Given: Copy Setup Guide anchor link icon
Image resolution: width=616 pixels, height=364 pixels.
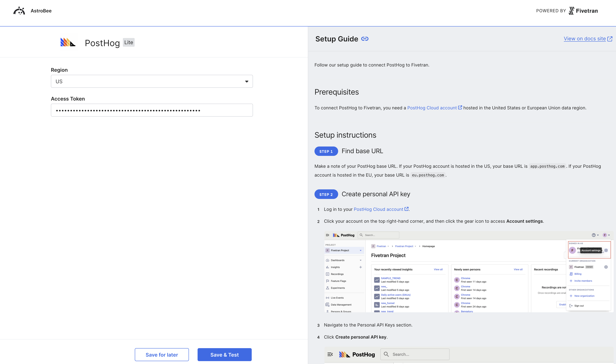Looking at the screenshot, I should [365, 39].
